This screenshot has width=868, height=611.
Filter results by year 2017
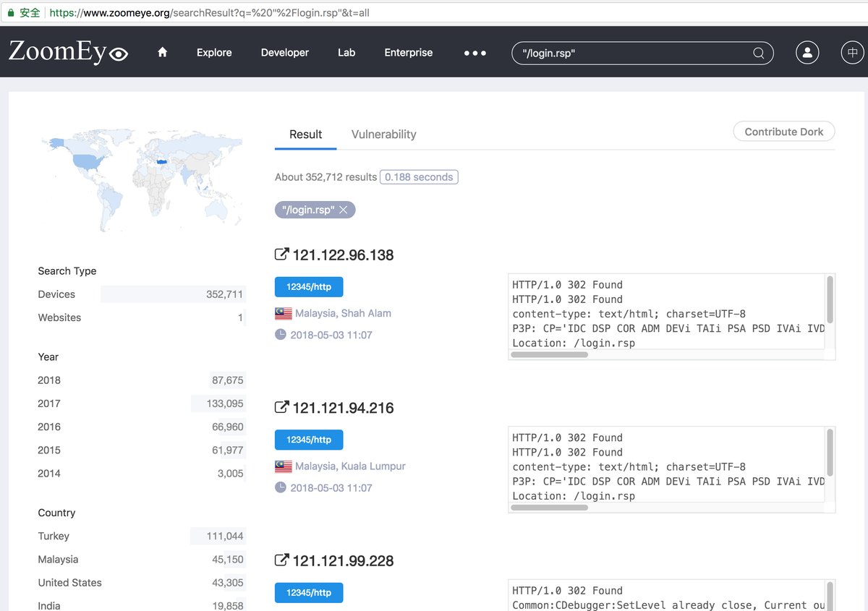point(142,403)
